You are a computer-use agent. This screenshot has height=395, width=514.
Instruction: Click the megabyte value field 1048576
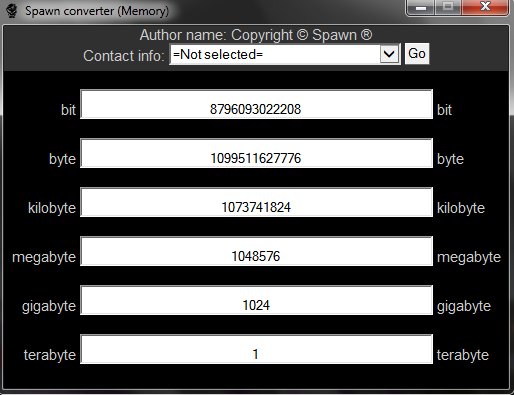coord(256,251)
